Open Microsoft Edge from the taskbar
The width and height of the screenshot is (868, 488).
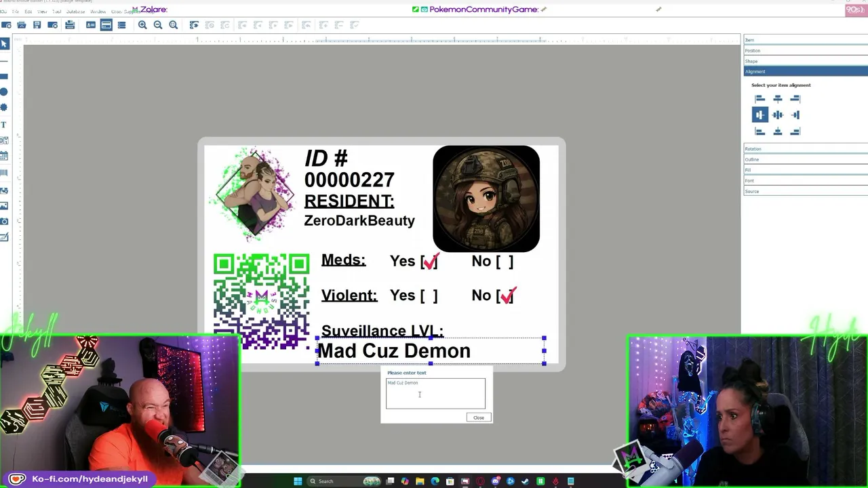click(435, 481)
